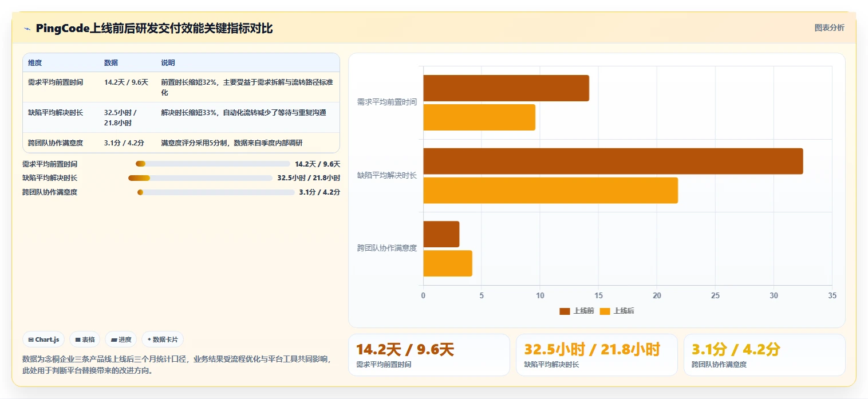Open the 32.5小时 / 21.8小时 data card
The width and height of the screenshot is (868, 399).
(x=597, y=355)
